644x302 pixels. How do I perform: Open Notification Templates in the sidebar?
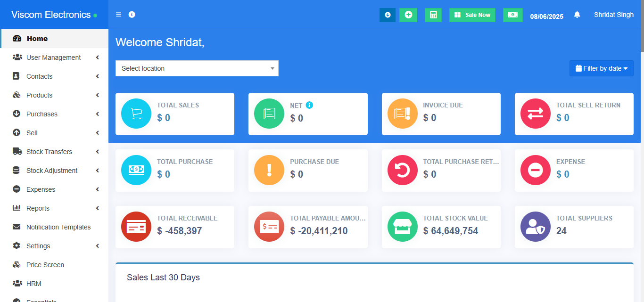pos(58,227)
